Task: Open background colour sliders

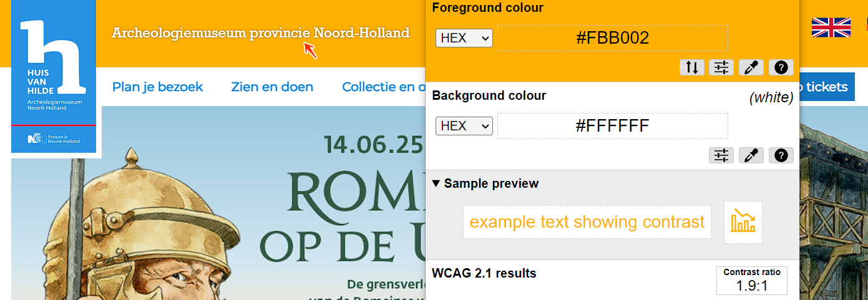Action: click(721, 155)
